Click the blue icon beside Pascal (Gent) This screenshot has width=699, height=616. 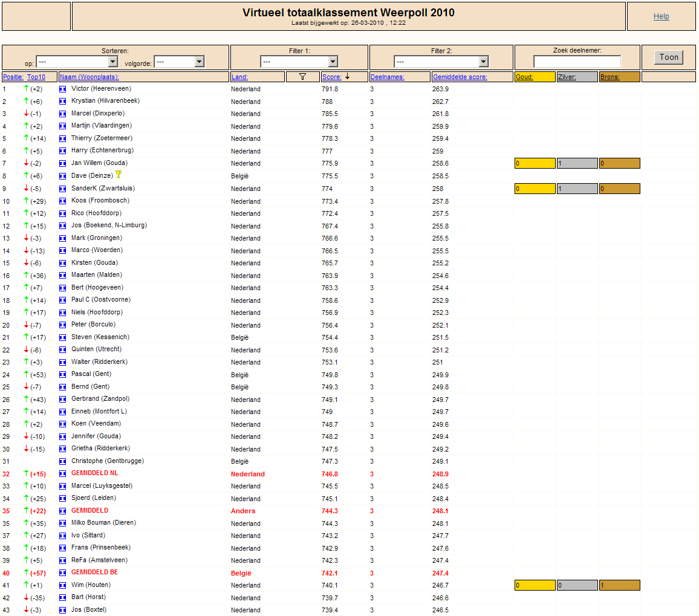point(62,374)
